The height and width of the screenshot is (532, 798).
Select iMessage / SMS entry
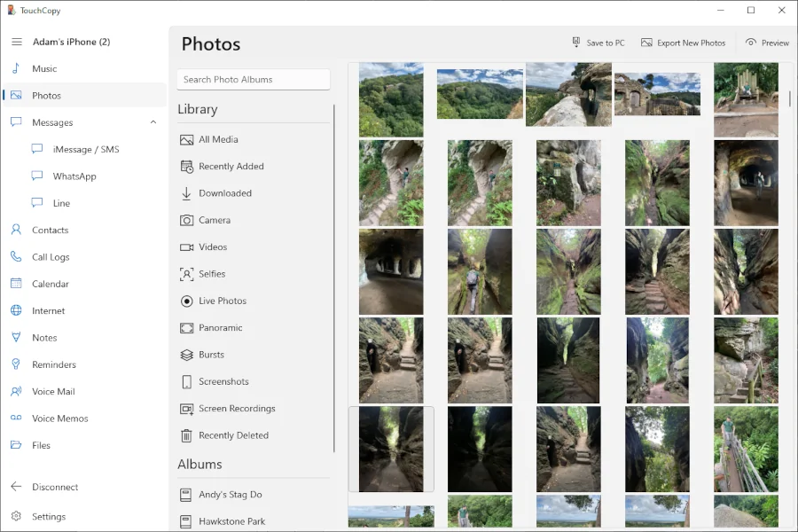click(x=85, y=150)
